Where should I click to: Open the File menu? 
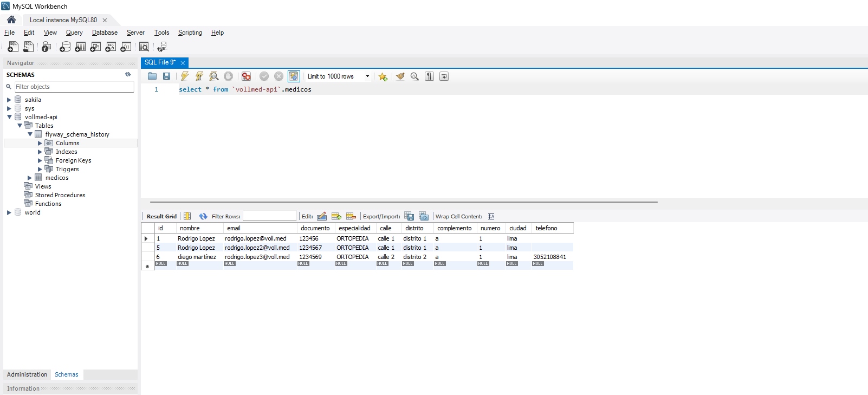9,33
